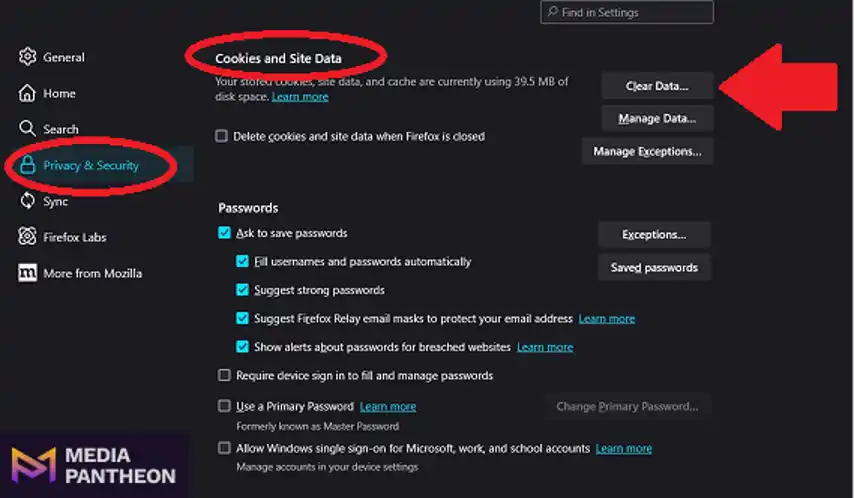Viewport: 854px width, 498px height.
Task: Click the General gear icon
Action: pyautogui.click(x=27, y=57)
